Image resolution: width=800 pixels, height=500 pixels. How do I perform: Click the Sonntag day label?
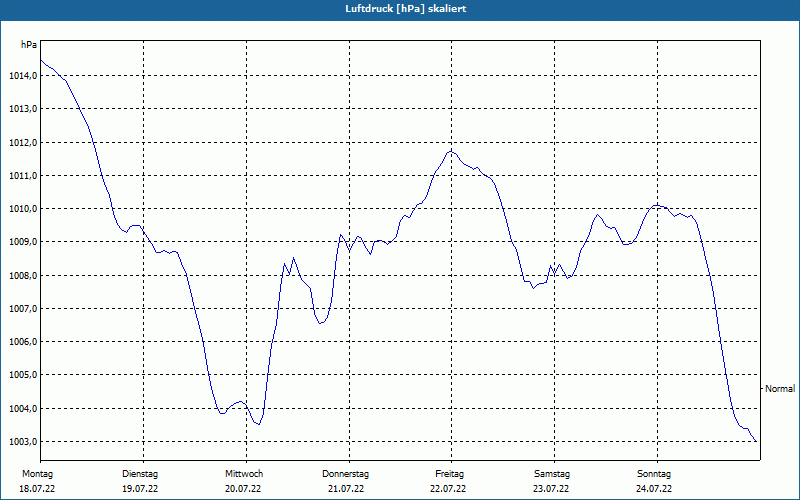[654, 474]
